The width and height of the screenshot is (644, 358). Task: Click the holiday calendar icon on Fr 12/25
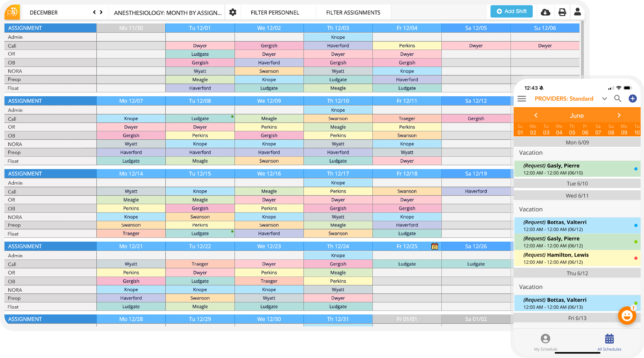click(x=434, y=246)
